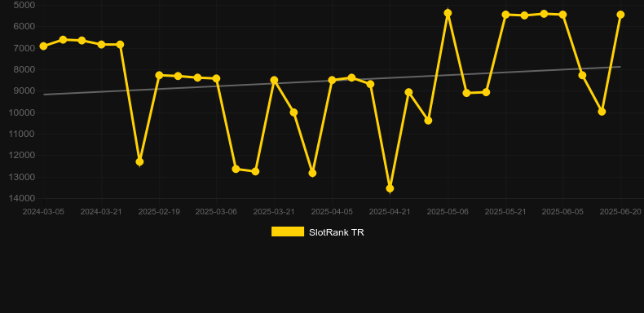Select the data point above 2025-03-06
The width and height of the screenshot is (644, 313).
[x=217, y=78]
